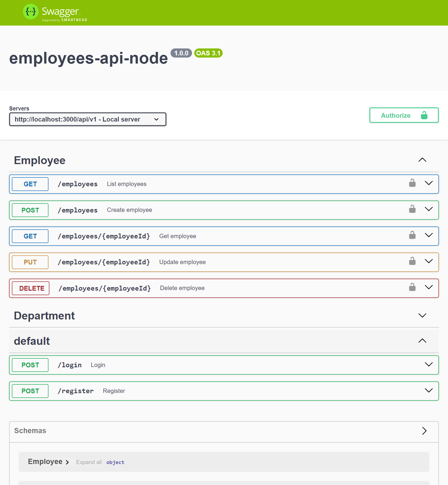This screenshot has width=448, height=485.
Task: Click the Employee section heading
Action: click(x=40, y=160)
